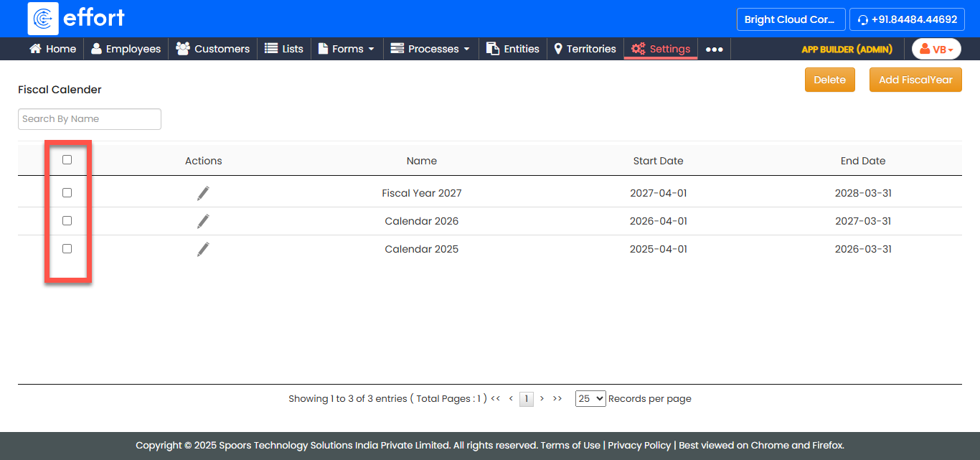
Task: Navigate to the Territories tab
Action: coord(585,49)
